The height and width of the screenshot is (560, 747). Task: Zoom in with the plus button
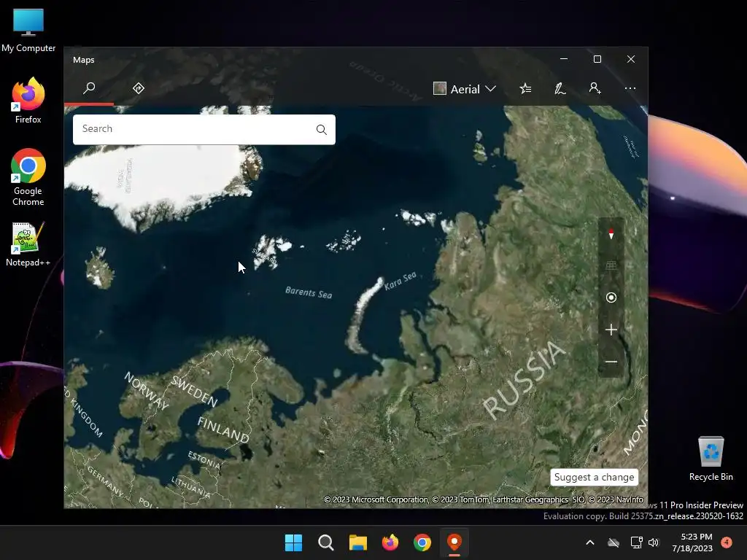click(611, 330)
